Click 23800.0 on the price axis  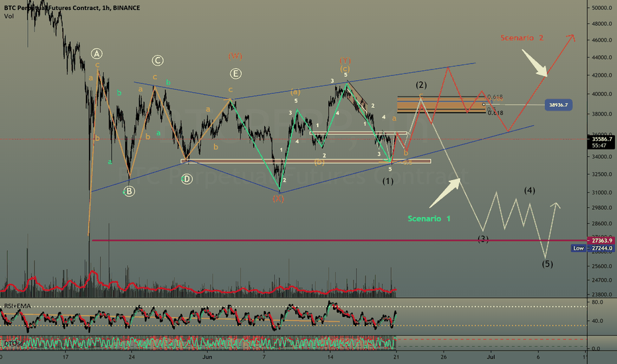point(602,295)
